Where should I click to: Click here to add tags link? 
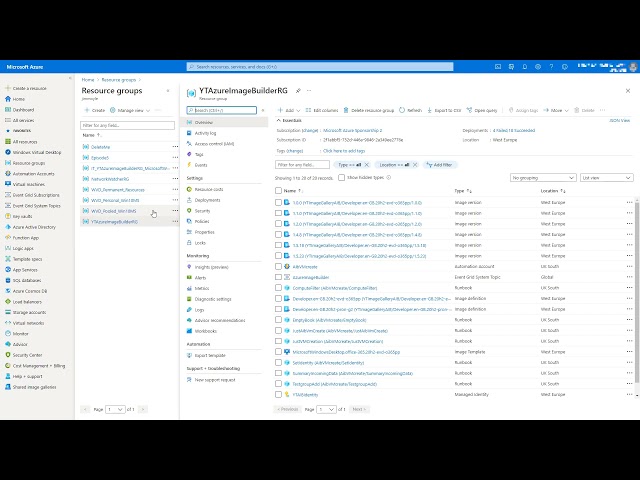(344, 151)
